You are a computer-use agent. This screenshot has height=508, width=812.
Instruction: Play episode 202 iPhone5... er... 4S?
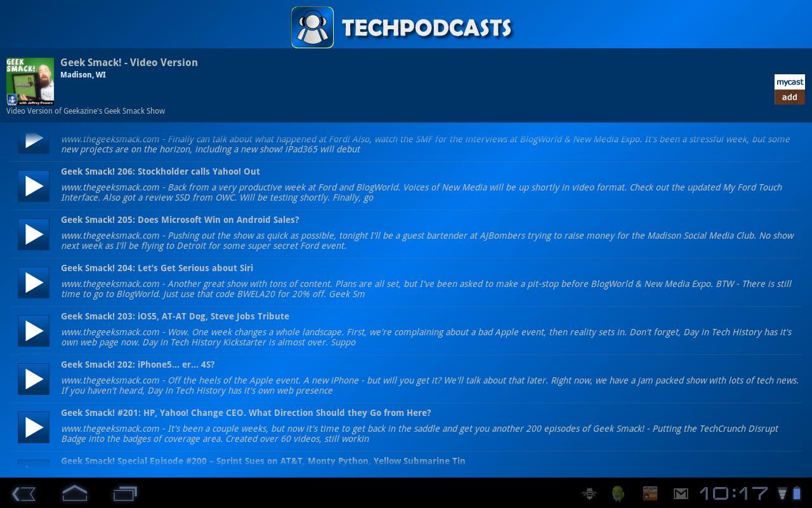pyautogui.click(x=34, y=379)
